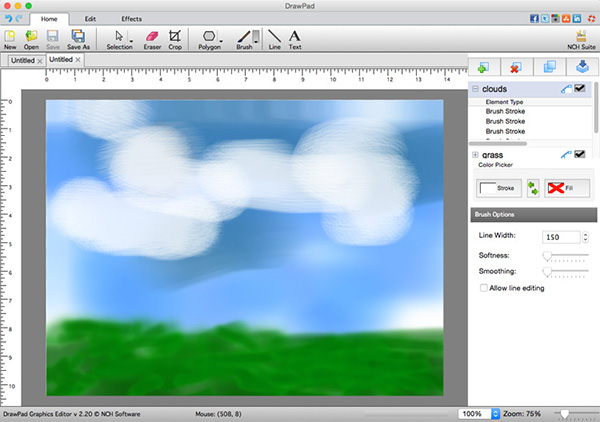This screenshot has width=600, height=422.
Task: Select the Brush tool
Action: [245, 39]
